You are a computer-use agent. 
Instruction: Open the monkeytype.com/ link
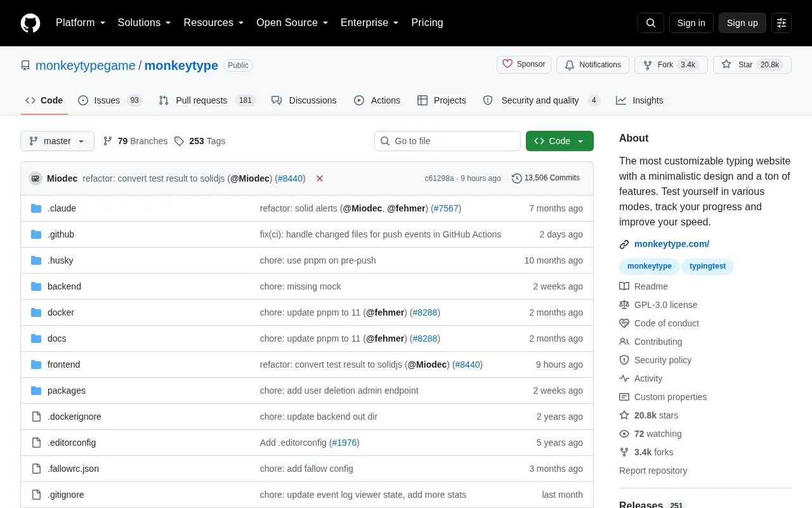(672, 244)
